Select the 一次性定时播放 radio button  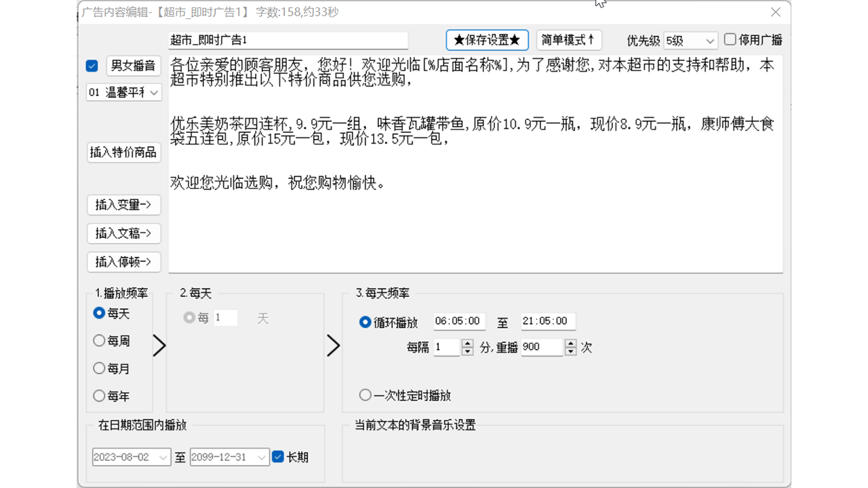[x=366, y=395]
